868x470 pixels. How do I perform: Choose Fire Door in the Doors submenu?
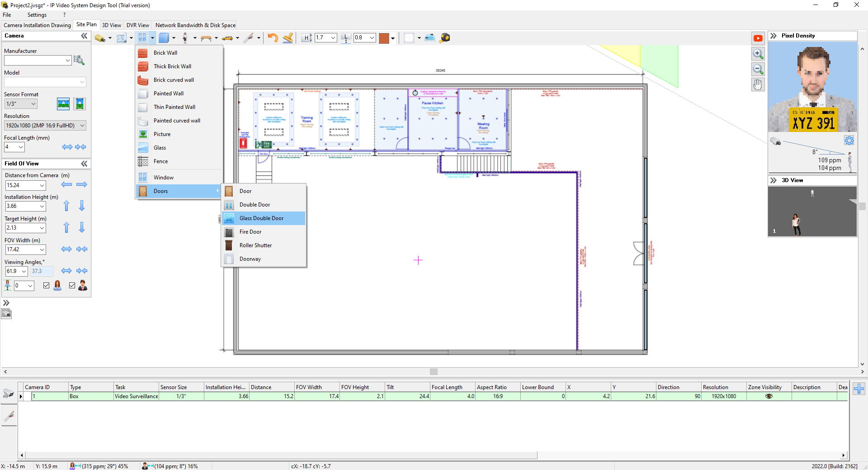coord(250,232)
